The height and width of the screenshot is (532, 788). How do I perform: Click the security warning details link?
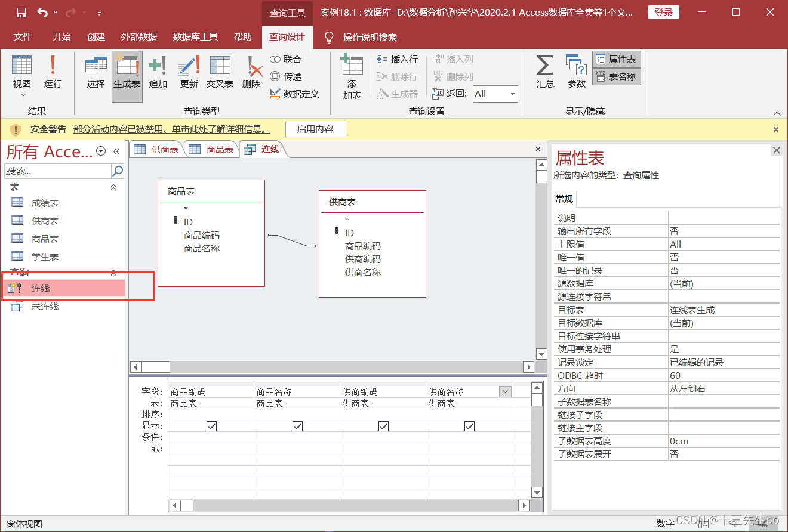tap(171, 129)
